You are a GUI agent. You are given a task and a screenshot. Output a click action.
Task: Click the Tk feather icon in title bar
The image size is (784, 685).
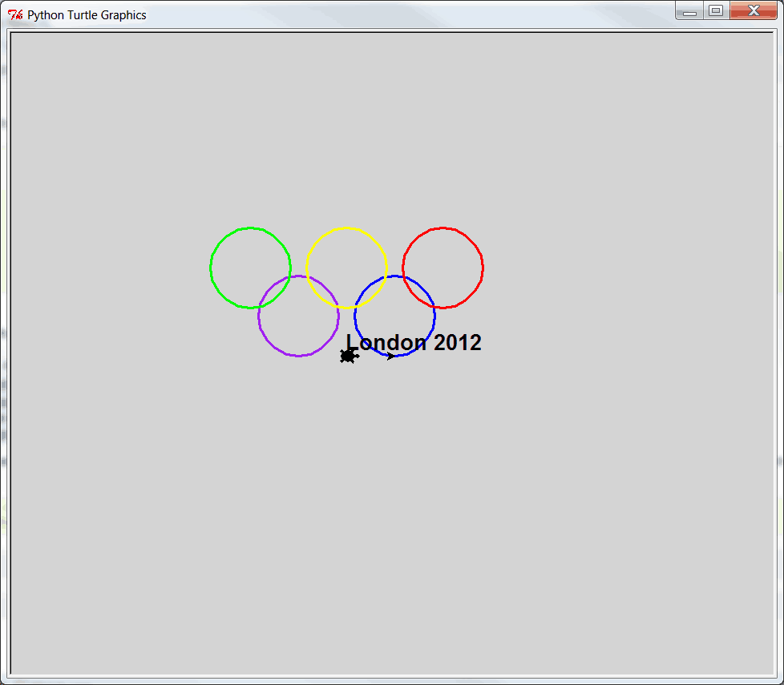point(15,15)
